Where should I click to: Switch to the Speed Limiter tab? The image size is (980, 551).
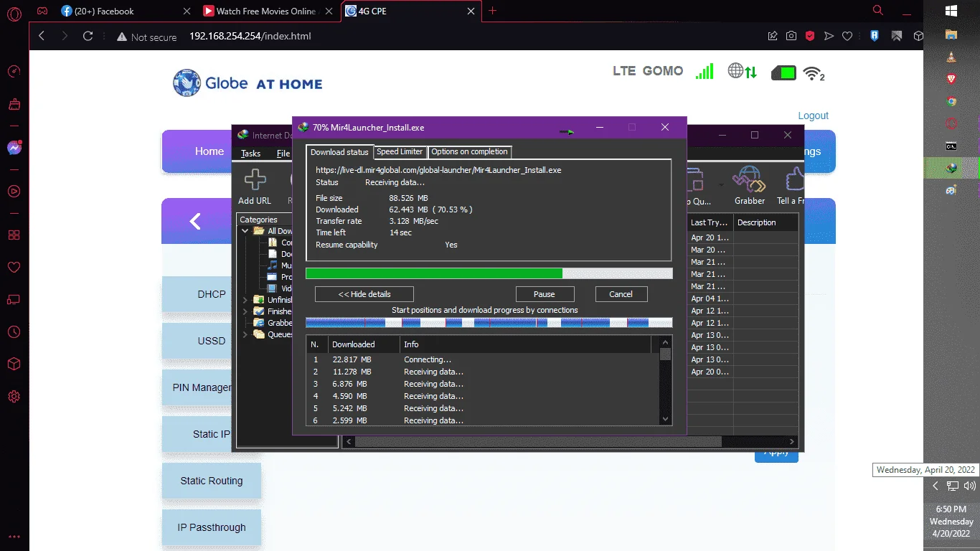[400, 151]
